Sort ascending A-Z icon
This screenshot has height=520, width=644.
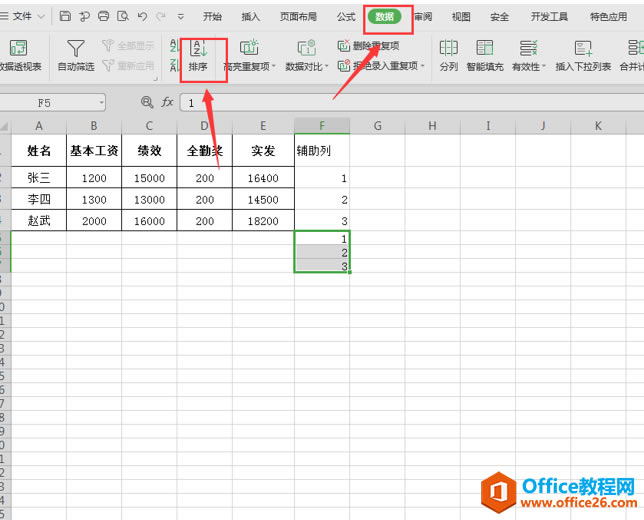[x=174, y=45]
